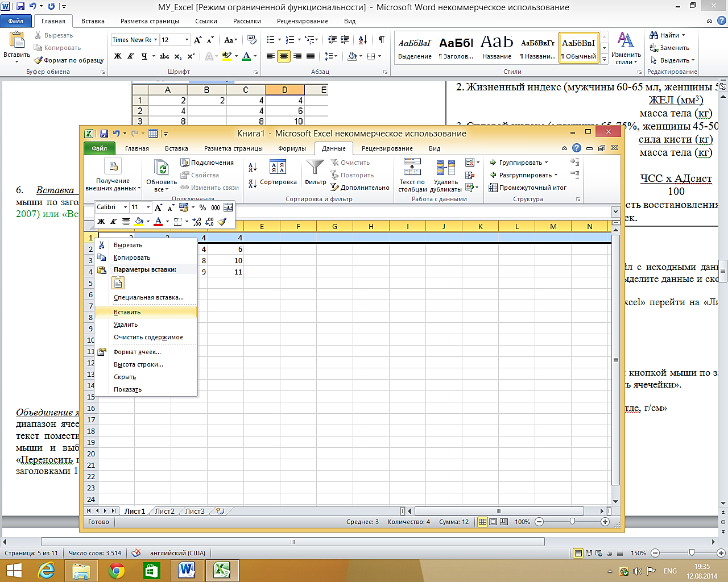
Task: Click Получение внешних данных icon
Action: (113, 166)
